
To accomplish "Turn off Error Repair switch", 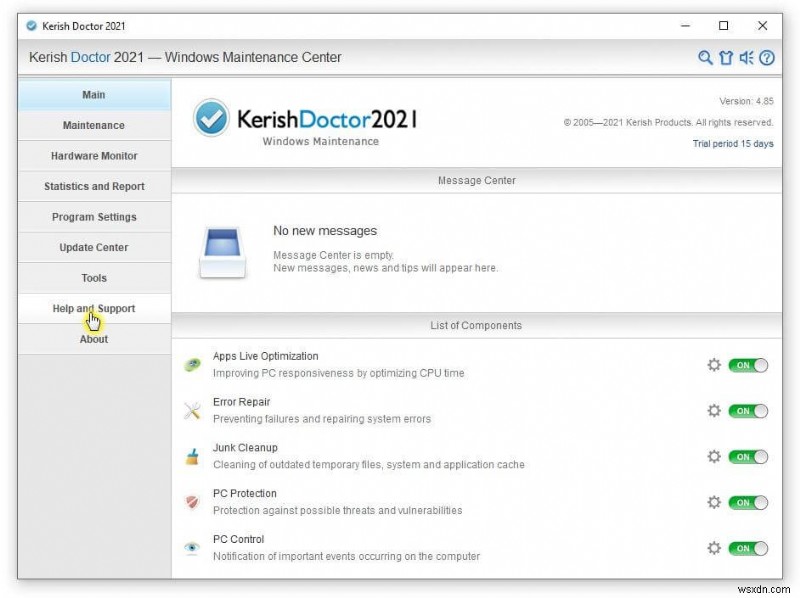I will [x=748, y=411].
